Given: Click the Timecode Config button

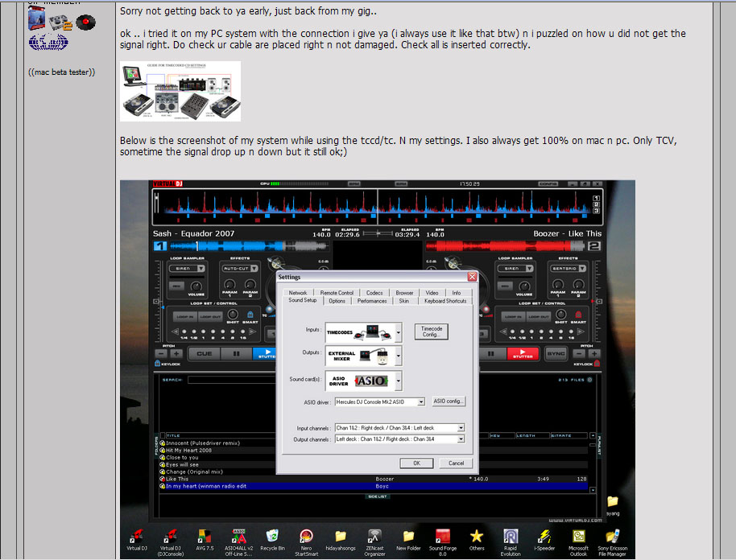Looking at the screenshot, I should tap(432, 331).
